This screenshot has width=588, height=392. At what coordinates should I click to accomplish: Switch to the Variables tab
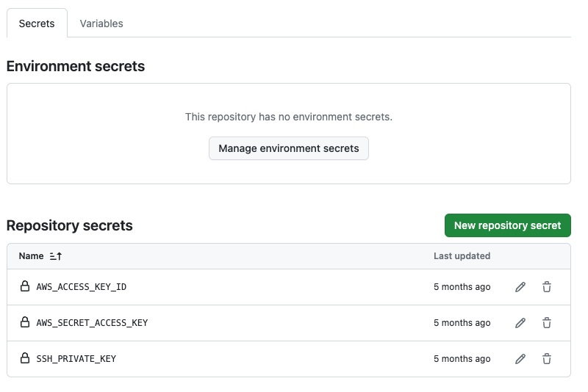coord(101,23)
